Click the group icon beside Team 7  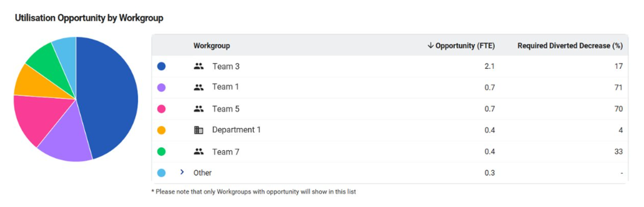coord(199,152)
